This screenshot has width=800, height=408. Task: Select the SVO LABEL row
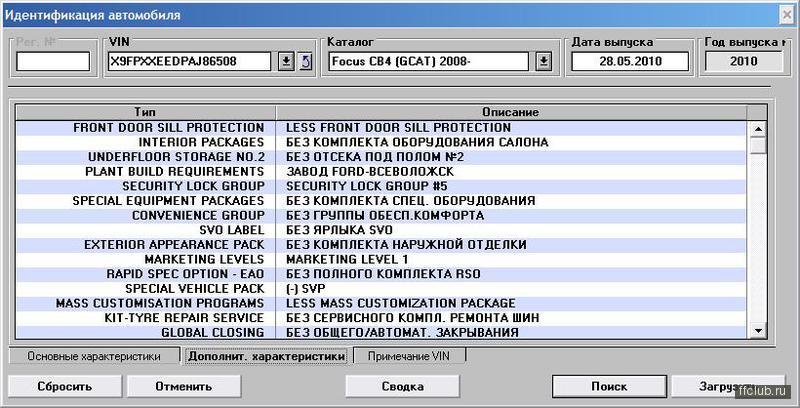[x=382, y=230]
